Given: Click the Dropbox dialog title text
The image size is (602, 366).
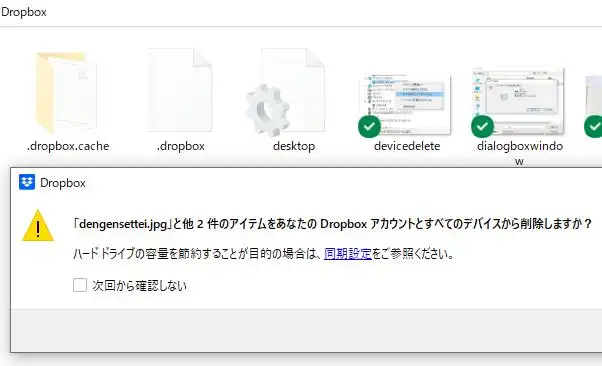Looking at the screenshot, I should click(x=63, y=183).
